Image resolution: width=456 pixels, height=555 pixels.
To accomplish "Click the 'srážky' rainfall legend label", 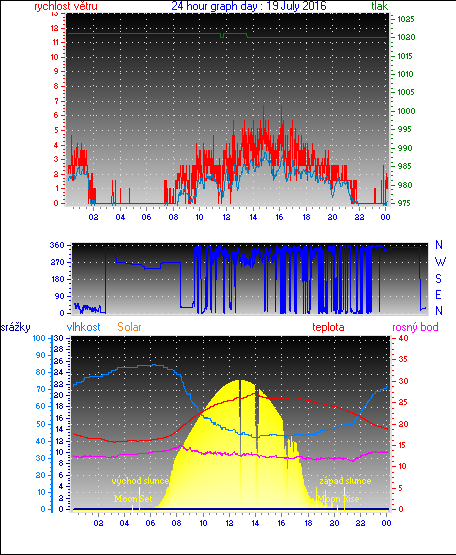I will click(x=15, y=327).
